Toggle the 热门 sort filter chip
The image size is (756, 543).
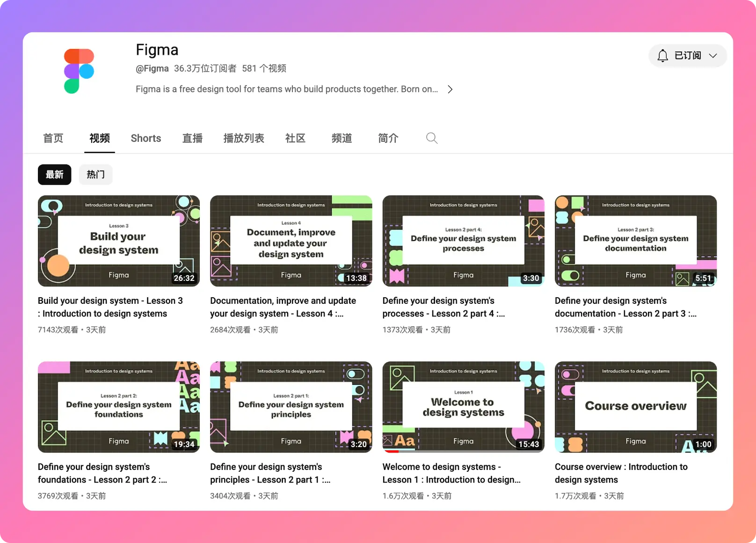95,175
